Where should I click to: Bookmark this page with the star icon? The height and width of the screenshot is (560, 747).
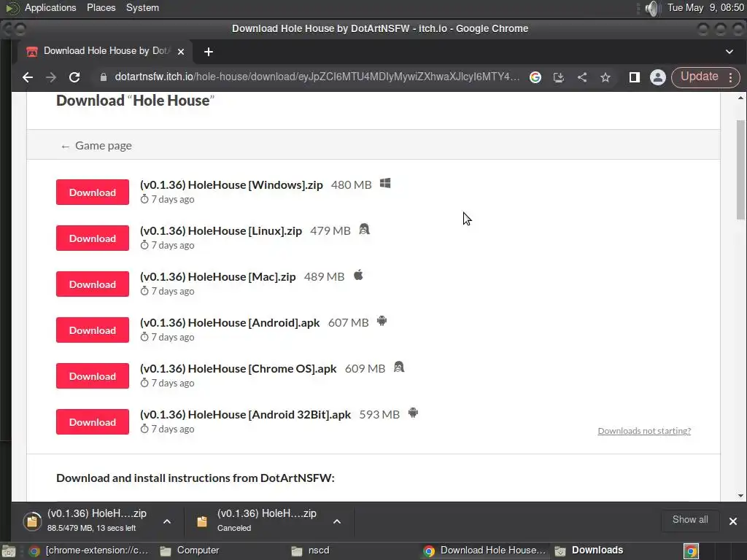605,77
